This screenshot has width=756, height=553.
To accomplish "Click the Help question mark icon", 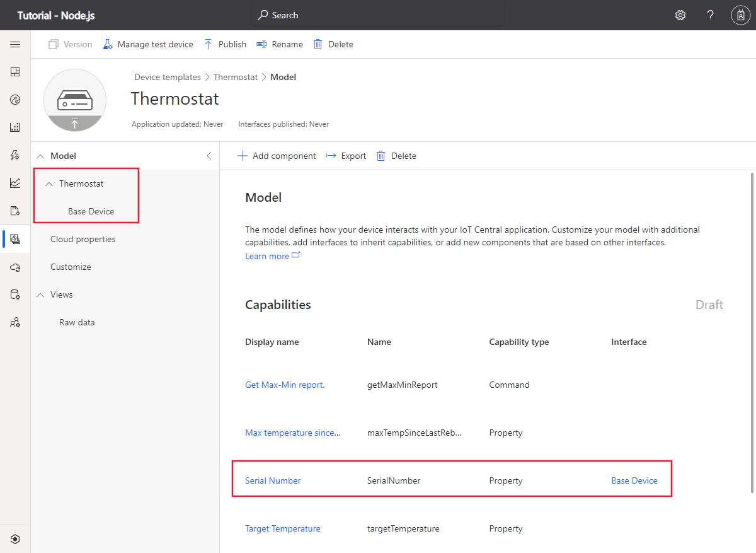I will click(x=710, y=15).
